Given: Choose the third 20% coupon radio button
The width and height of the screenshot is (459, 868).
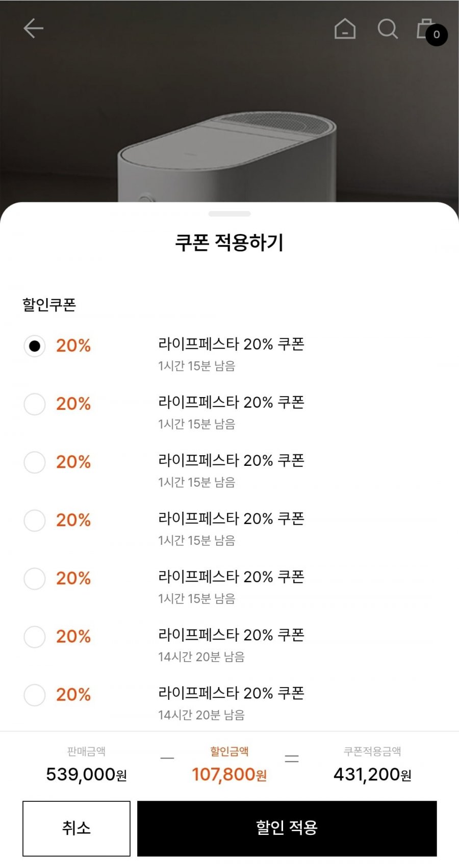Looking at the screenshot, I should (x=35, y=462).
